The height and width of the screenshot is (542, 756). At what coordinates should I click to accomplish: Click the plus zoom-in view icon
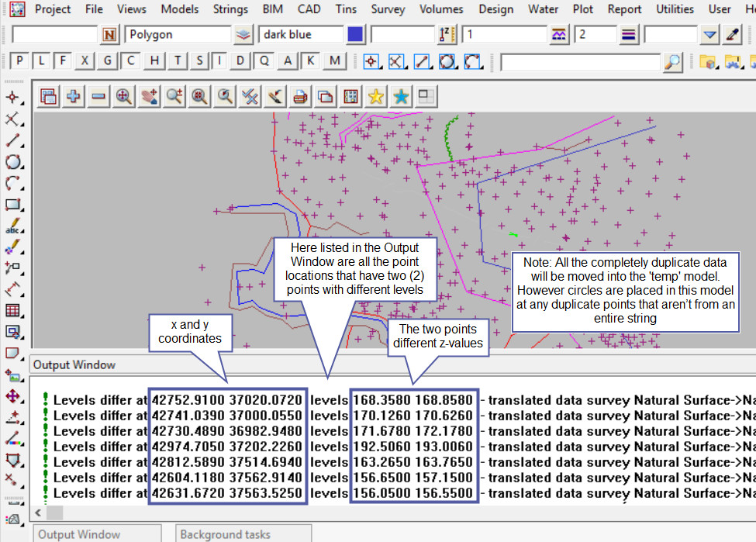(x=74, y=96)
